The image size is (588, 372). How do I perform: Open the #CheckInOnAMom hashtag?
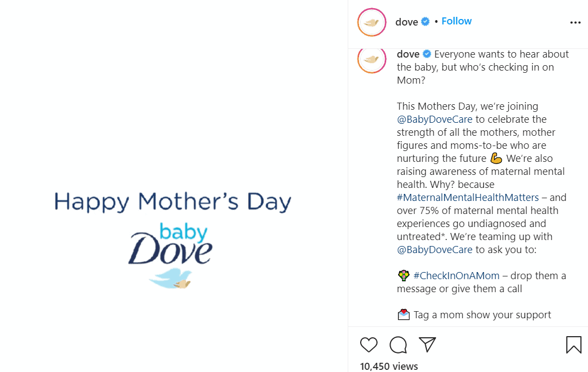(456, 276)
